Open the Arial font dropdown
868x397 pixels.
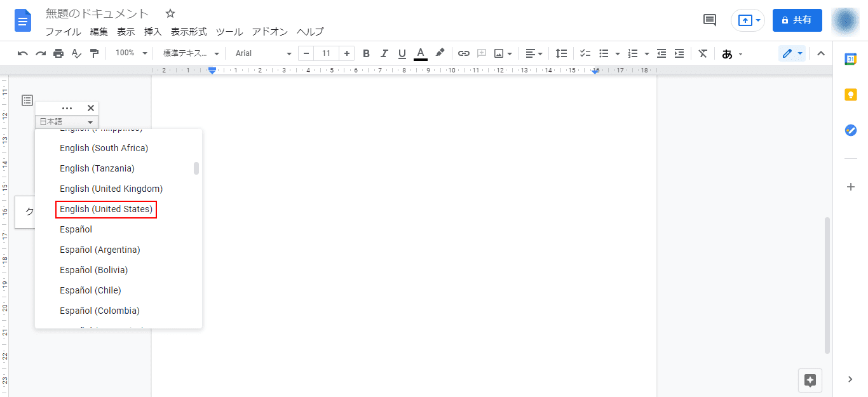tap(263, 53)
